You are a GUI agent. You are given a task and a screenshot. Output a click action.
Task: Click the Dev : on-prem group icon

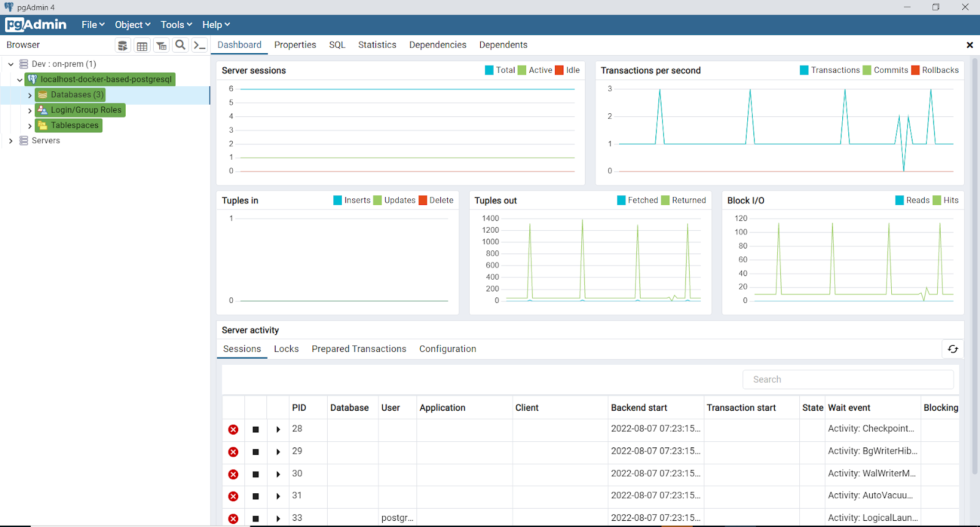[x=24, y=64]
